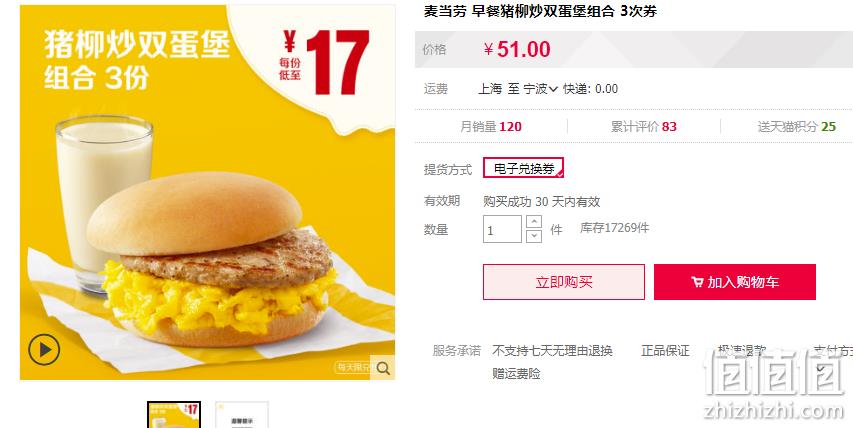The height and width of the screenshot is (428, 853).
Task: Click the 赠运费险 shipping insurance link
Action: [x=516, y=374]
